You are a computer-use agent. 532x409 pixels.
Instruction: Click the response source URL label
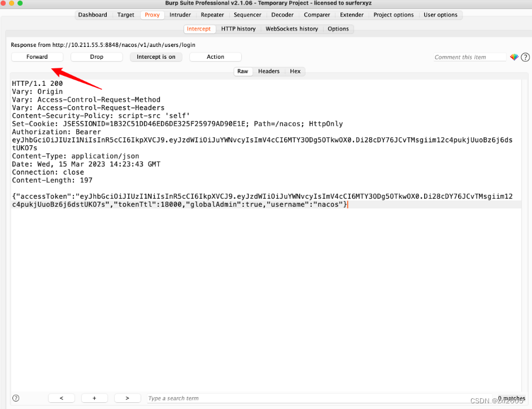pos(103,45)
